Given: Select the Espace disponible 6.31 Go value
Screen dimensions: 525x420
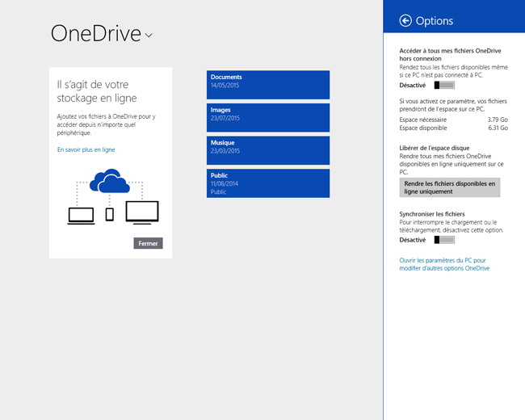Looking at the screenshot, I should pos(498,128).
